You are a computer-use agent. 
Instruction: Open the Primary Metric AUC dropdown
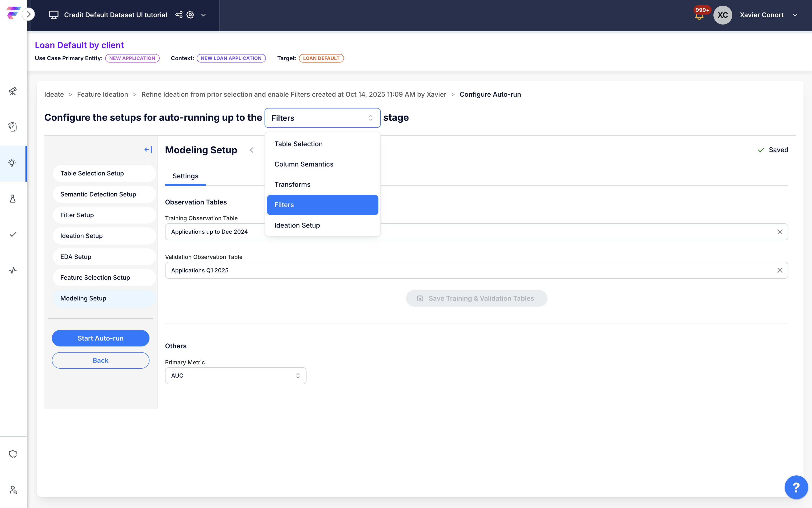235,375
